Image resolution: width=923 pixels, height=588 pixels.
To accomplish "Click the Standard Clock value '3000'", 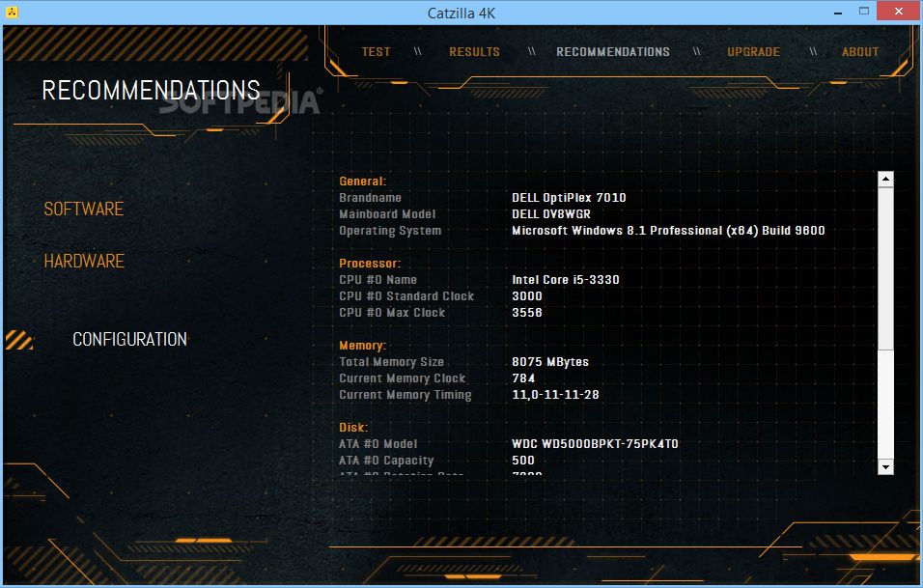I will [x=527, y=296].
